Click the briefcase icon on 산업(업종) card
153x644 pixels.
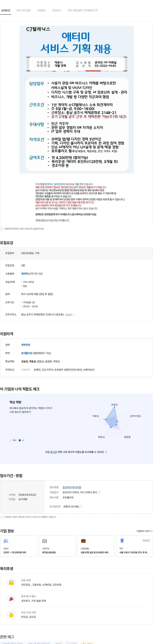(83, 541)
